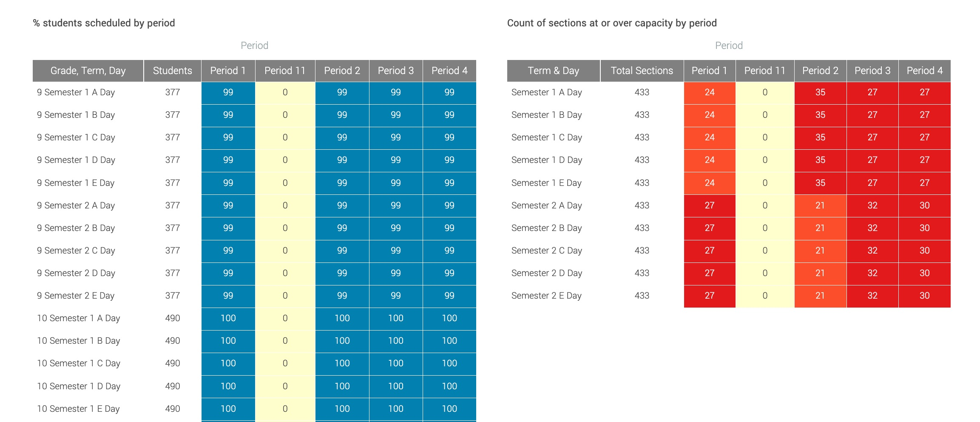Select the "9 Semester 1 A Day" row label

[76, 92]
